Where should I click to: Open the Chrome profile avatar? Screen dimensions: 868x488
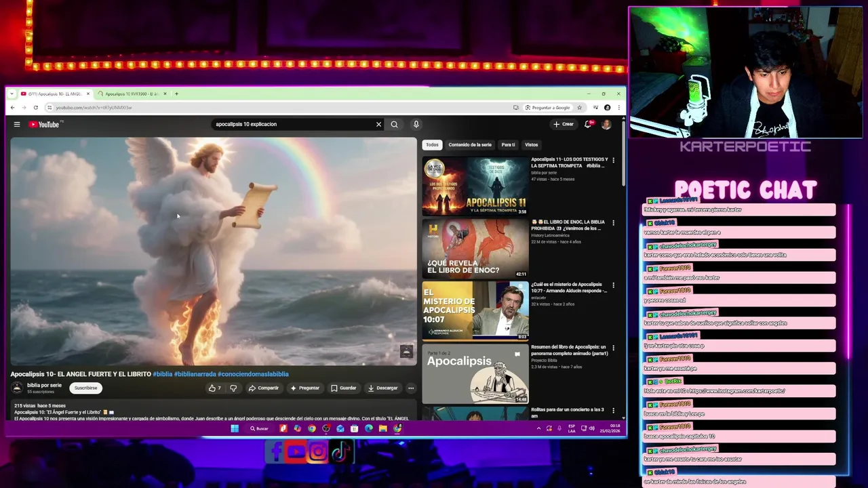coord(607,107)
